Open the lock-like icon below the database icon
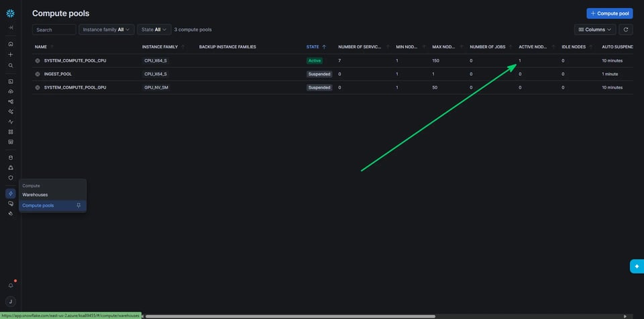 click(x=11, y=168)
